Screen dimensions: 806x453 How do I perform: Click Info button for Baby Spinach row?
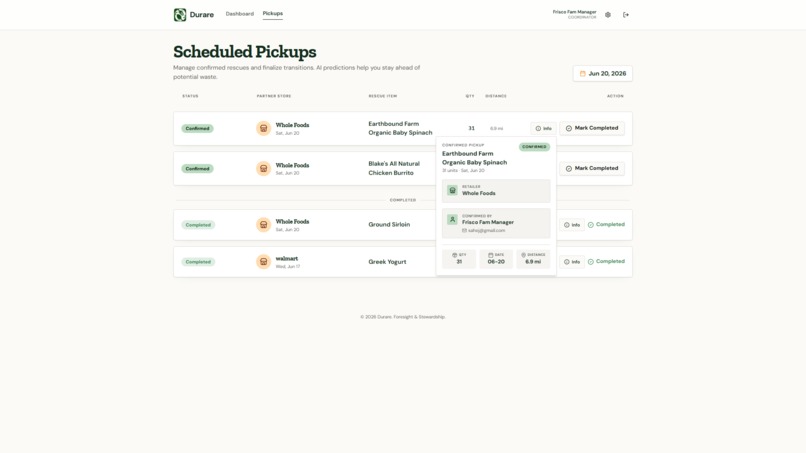[x=543, y=129]
